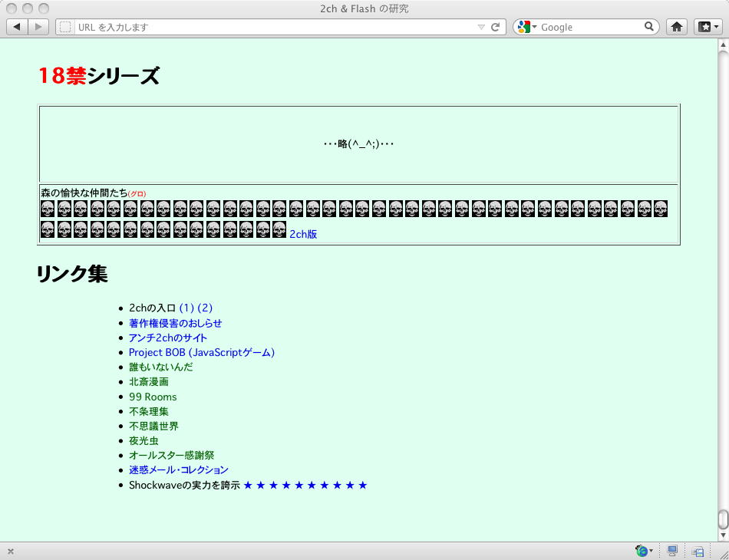Open the 2ch版 link
The height and width of the screenshot is (560, 729).
[303, 234]
